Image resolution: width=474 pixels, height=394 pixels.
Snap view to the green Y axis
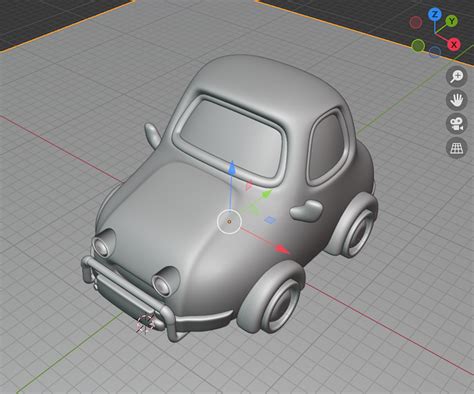(452, 21)
